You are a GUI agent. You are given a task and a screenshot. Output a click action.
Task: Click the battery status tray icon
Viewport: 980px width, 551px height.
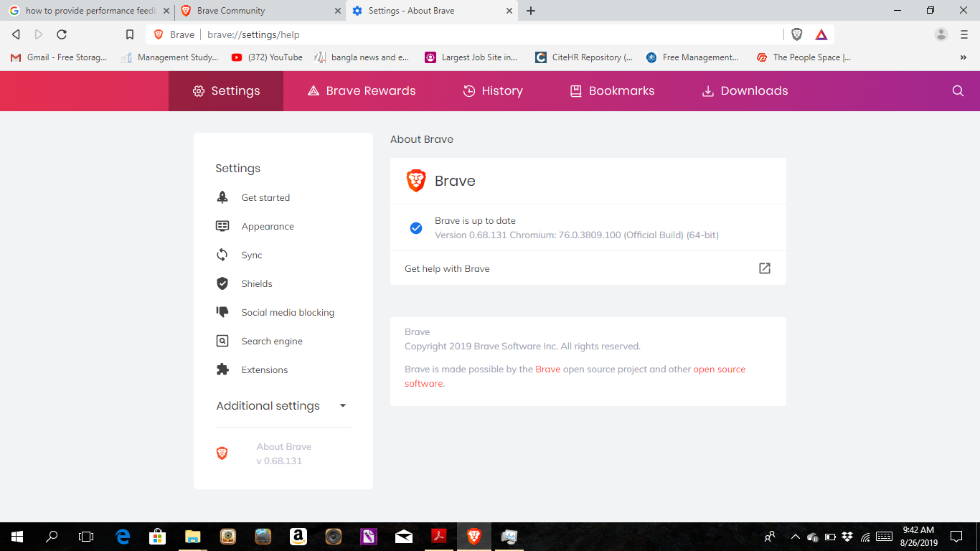point(830,537)
